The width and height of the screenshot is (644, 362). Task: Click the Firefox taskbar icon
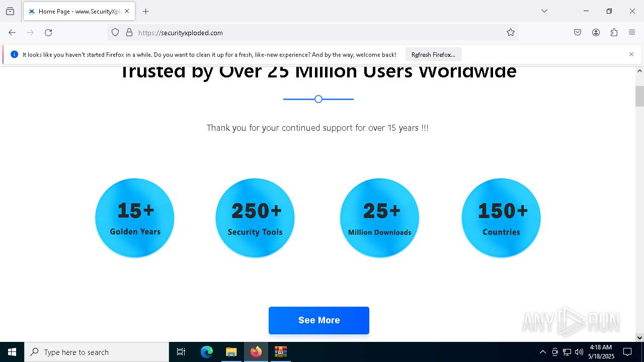coord(256,352)
